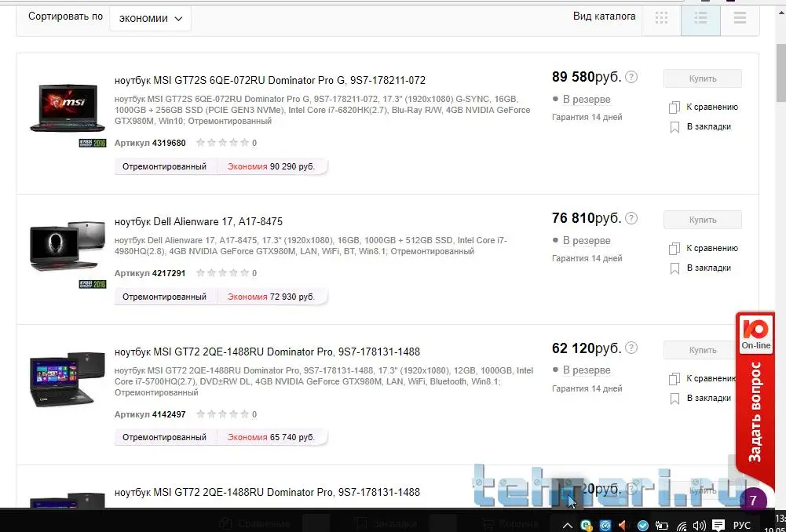786x532 pixels.
Task: Click price help icon next to 89 580 руб.
Action: tap(631, 77)
